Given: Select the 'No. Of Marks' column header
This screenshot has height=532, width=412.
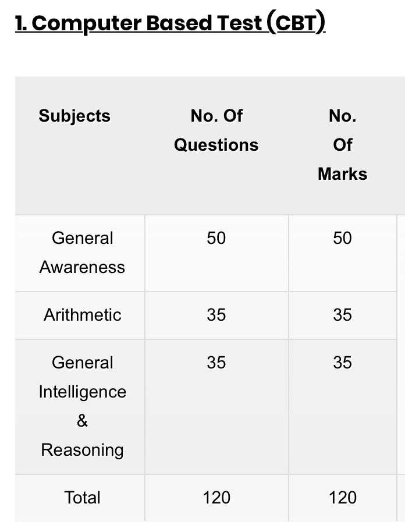Looking at the screenshot, I should point(342,145).
